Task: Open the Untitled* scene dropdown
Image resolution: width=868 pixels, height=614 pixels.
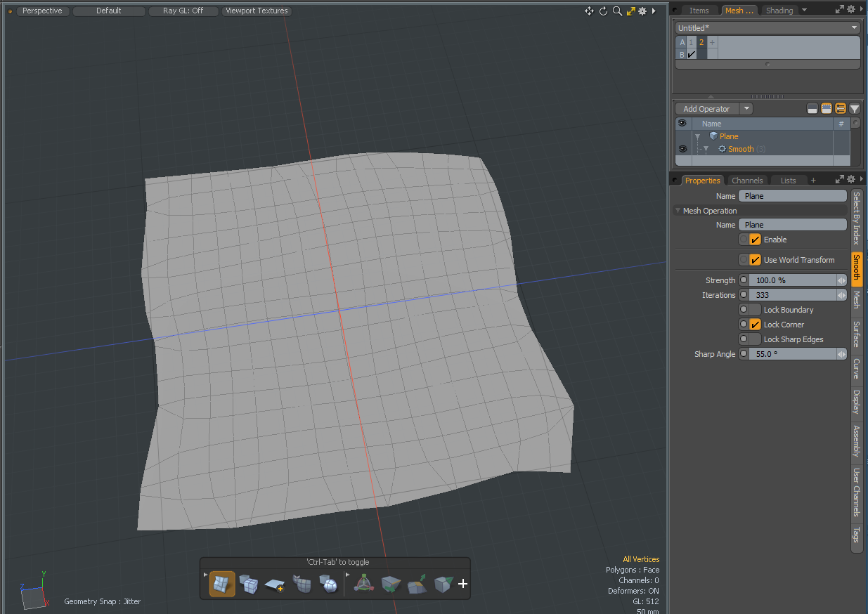Action: 767,28
